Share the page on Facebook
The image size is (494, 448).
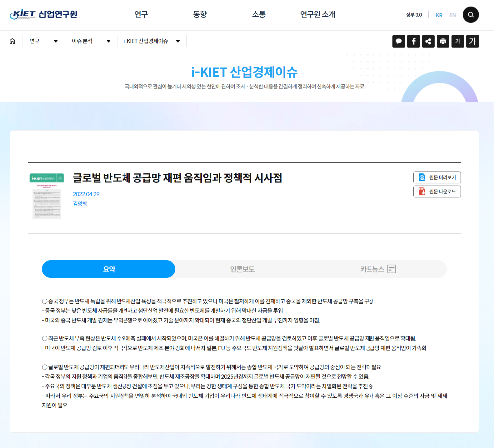(413, 41)
